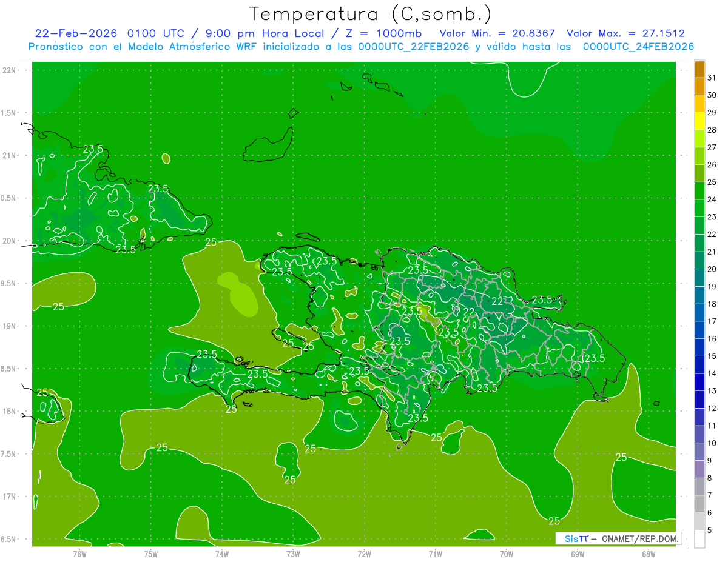Click the color scale label "29"
This screenshot has height=562, width=728.
(712, 112)
